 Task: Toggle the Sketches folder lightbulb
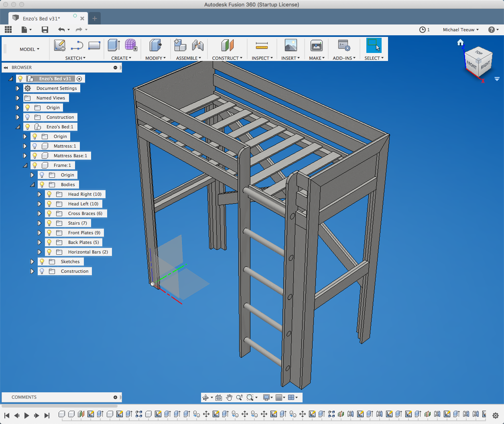[x=42, y=262]
